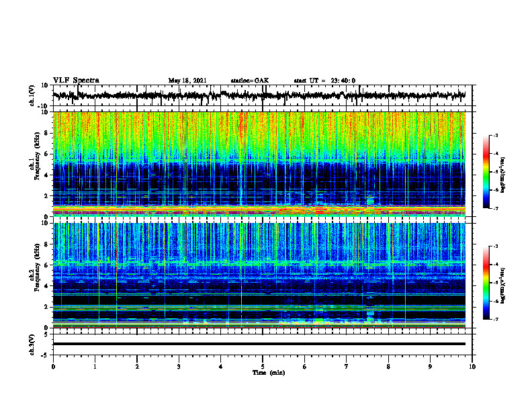Click time-axis tick label "7"

[x=347, y=367]
